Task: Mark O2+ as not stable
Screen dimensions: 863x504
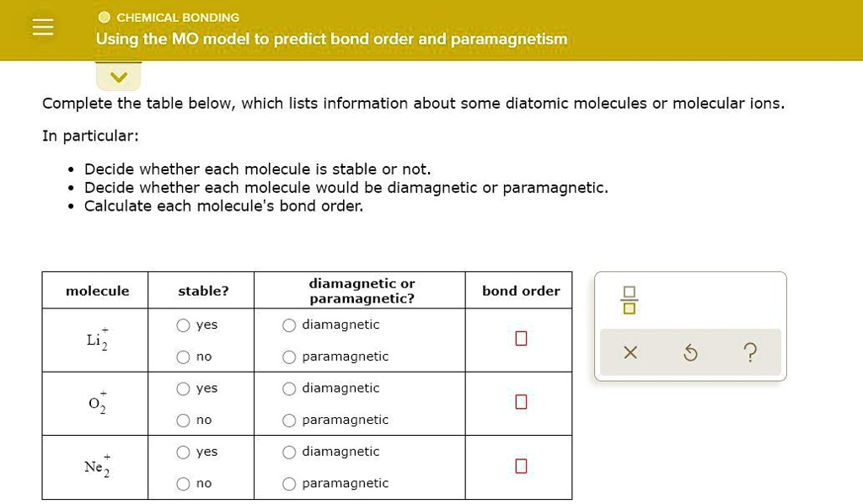Action: (184, 421)
